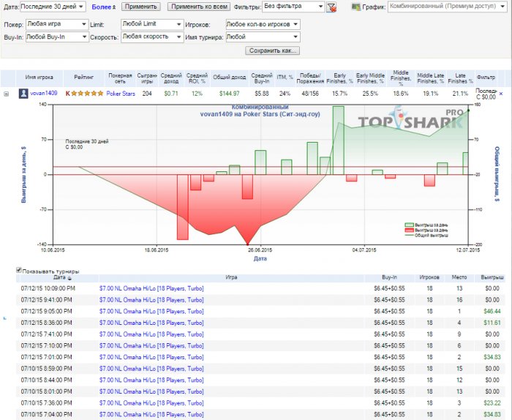512x420 pixels.
Task: Click the filter funnel icon next to Фильтры
Action: tap(332, 7)
